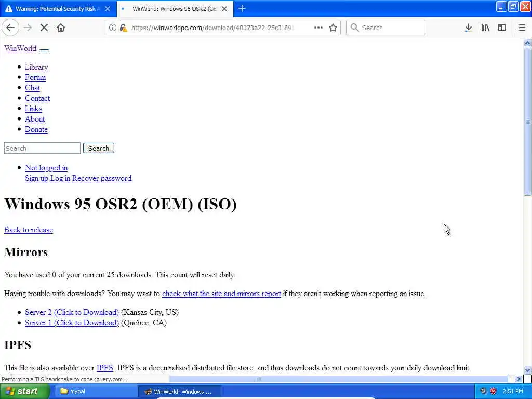Image resolution: width=532 pixels, height=399 pixels.
Task: Select WinWorld browser taskbar button
Action: coord(179,392)
